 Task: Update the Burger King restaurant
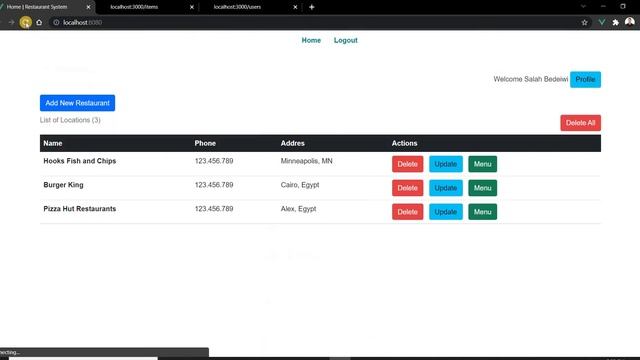point(446,188)
